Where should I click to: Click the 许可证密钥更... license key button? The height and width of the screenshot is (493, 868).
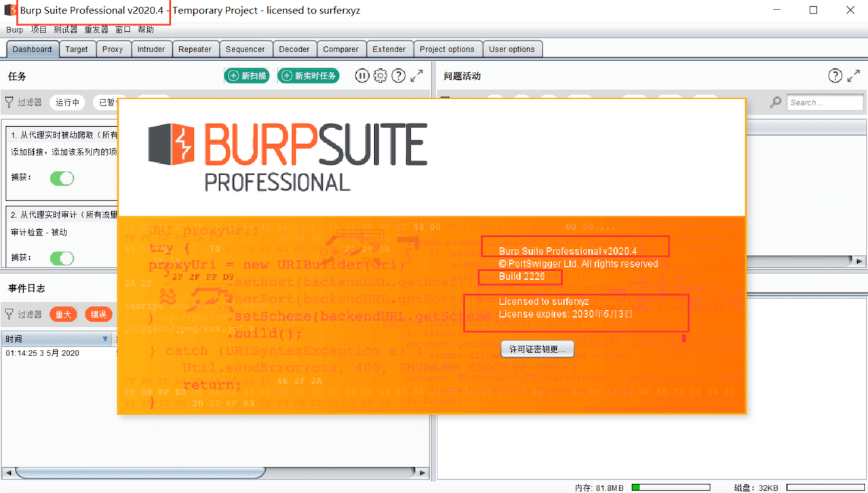[x=537, y=349]
